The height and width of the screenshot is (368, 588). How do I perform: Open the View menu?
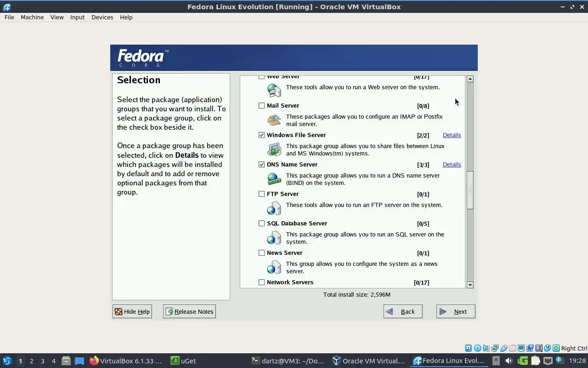57,17
